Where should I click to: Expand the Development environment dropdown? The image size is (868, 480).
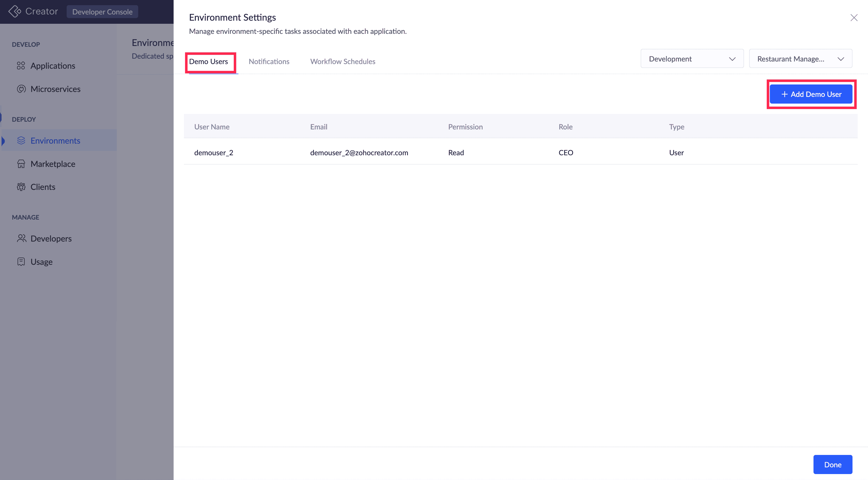point(692,59)
